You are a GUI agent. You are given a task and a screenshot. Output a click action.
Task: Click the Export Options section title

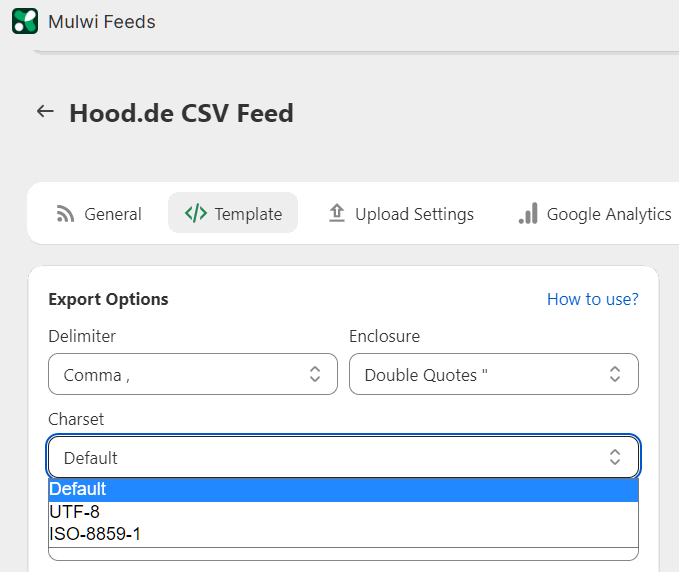point(108,299)
